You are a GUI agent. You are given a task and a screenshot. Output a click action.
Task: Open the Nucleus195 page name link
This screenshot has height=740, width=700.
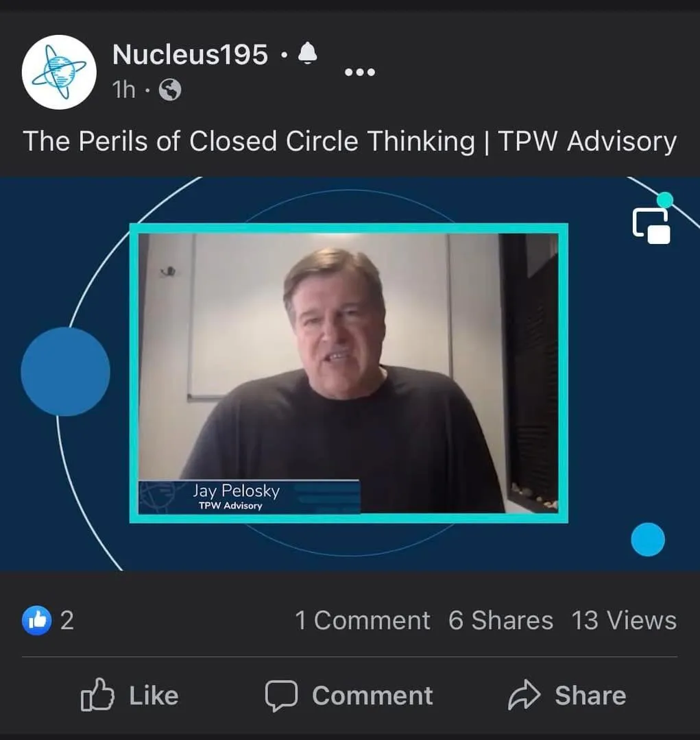(x=190, y=54)
